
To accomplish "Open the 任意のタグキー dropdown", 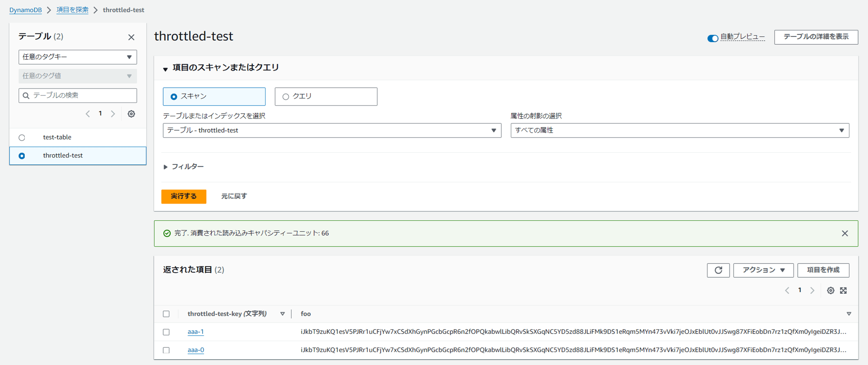I will [x=78, y=57].
